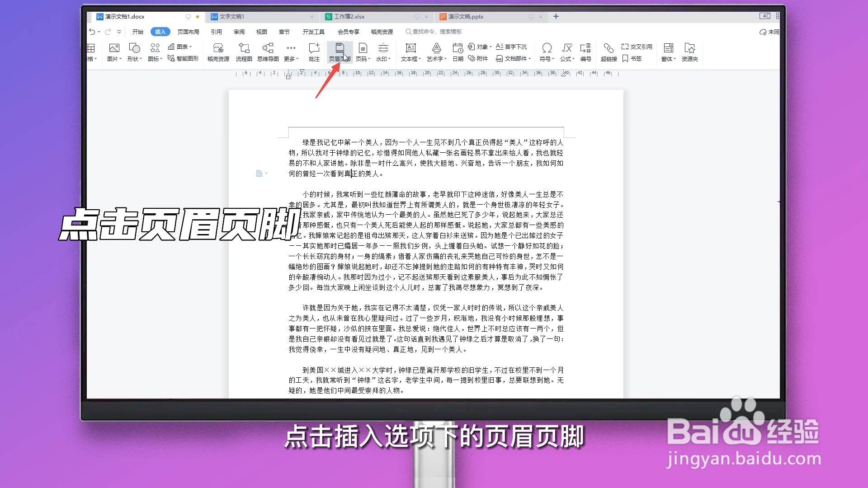Open WordArt via the 艺术字 icon
868x488 pixels.
(436, 52)
